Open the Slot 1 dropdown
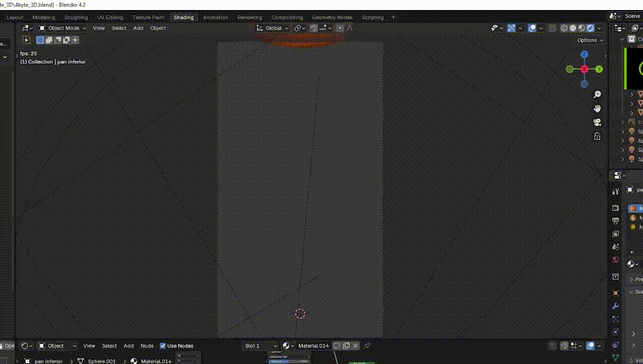This screenshot has width=643, height=364. point(261,346)
